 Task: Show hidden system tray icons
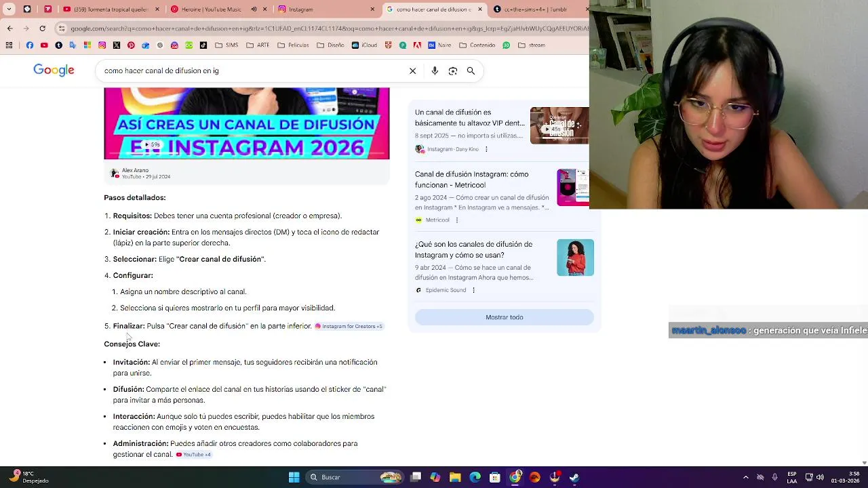(746, 477)
